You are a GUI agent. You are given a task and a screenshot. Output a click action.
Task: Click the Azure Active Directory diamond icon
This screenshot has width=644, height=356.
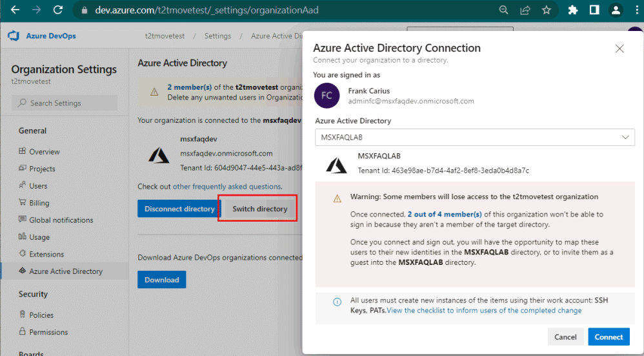[22, 271]
